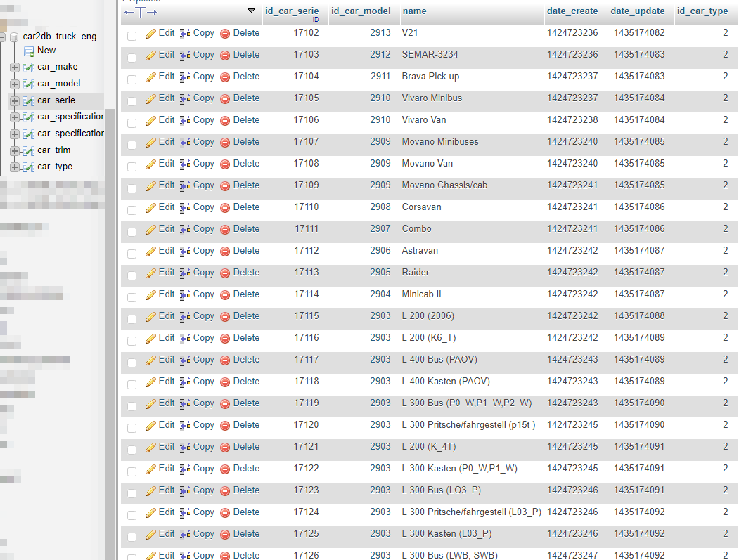Viewport: 739px width, 560px height.
Task: Check the checkbox for row 17125
Action: click(x=132, y=537)
